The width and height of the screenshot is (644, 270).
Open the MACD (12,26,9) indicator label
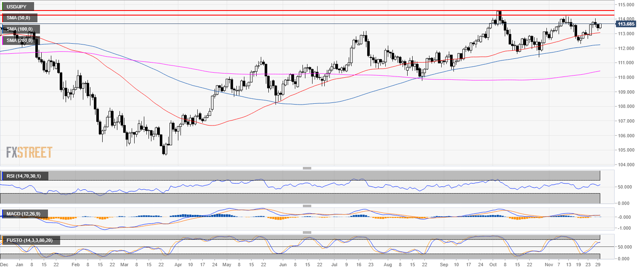[25, 214]
